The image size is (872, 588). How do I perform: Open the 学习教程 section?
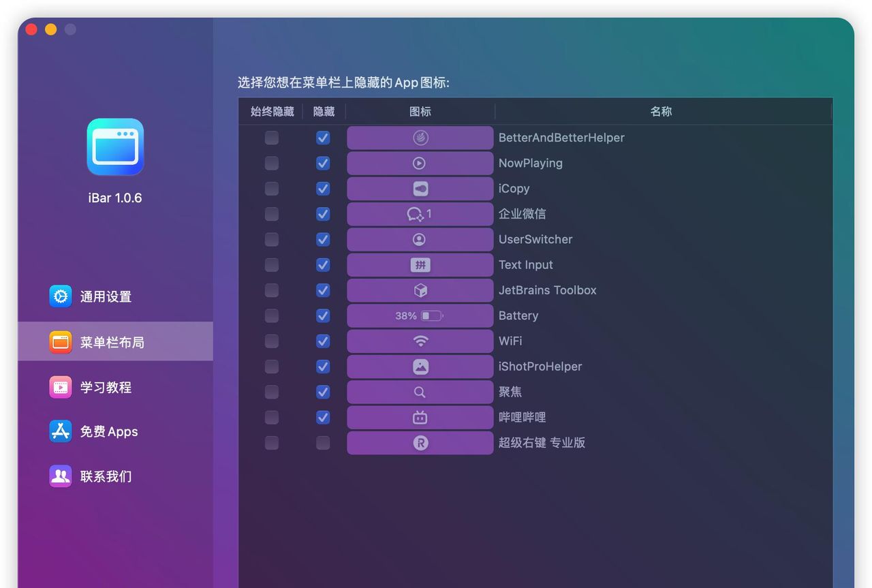115,387
